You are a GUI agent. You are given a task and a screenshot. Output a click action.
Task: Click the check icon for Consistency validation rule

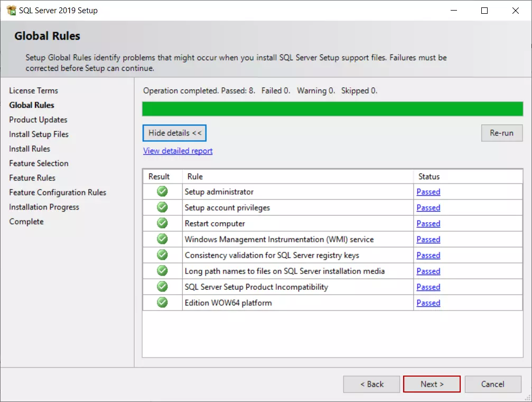[162, 255]
